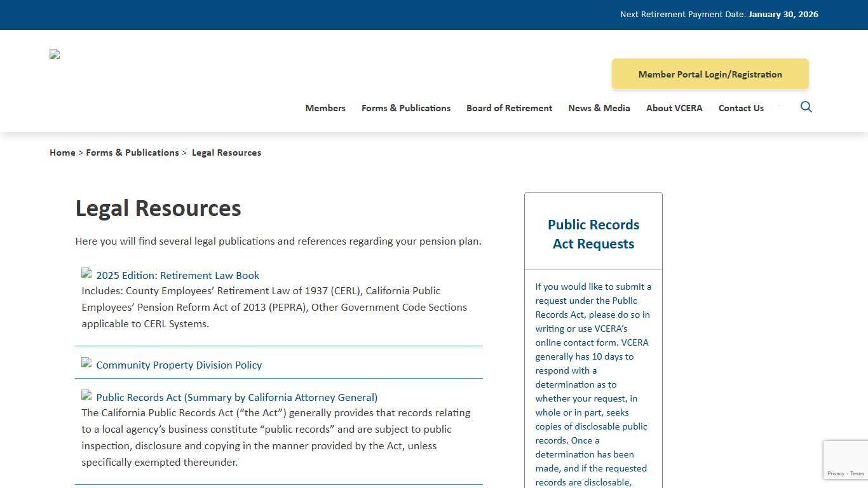Open the Members menu
Viewport: 868px width, 488px height.
(325, 108)
